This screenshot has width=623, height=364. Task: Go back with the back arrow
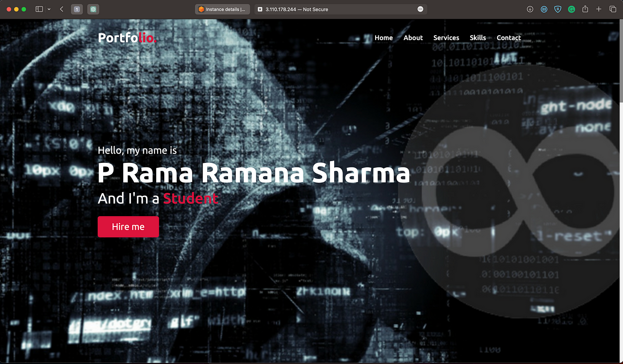pos(61,9)
